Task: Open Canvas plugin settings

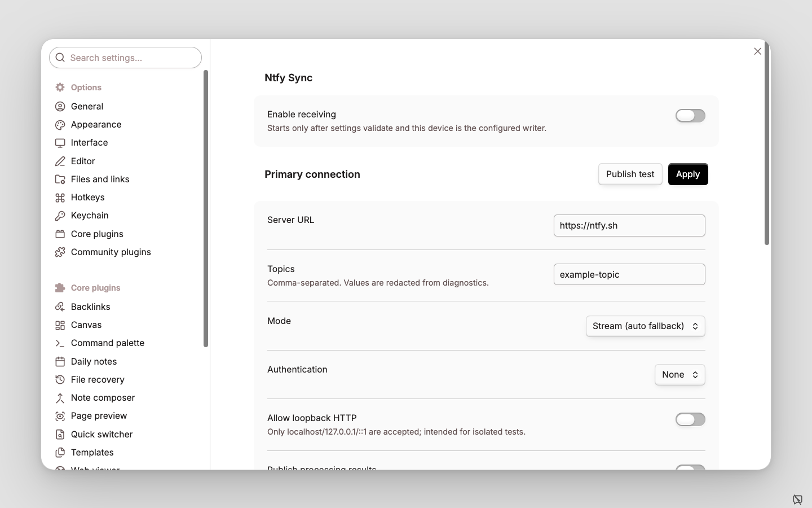Action: pos(125,325)
